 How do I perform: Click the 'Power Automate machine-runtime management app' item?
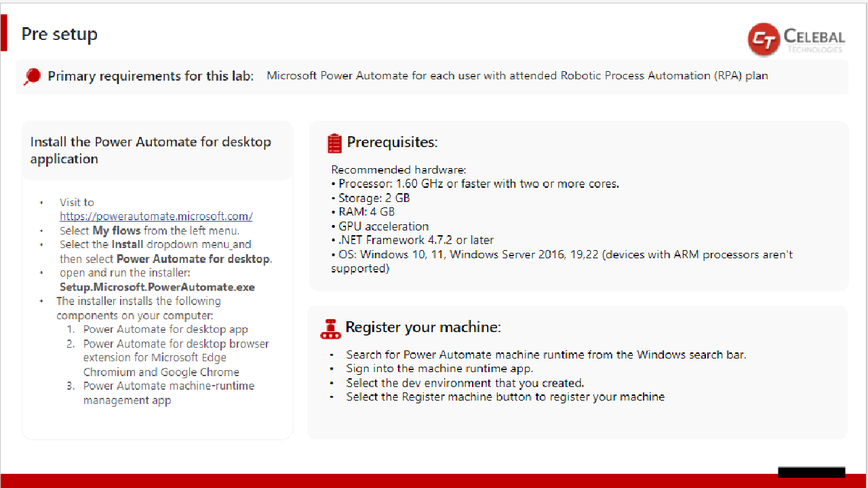point(169,393)
